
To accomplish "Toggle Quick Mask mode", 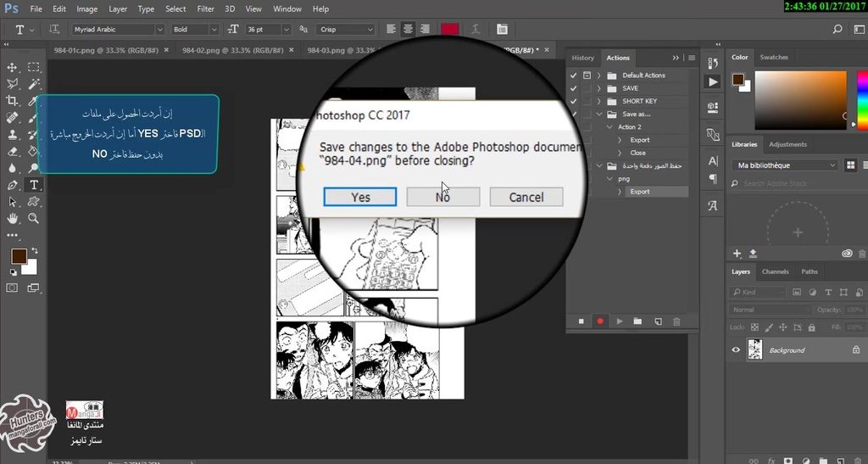I will (x=12, y=288).
